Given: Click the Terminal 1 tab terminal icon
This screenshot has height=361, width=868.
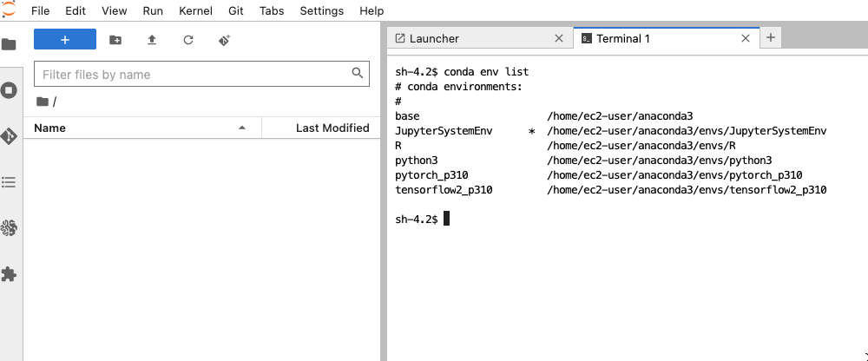Looking at the screenshot, I should 587,38.
